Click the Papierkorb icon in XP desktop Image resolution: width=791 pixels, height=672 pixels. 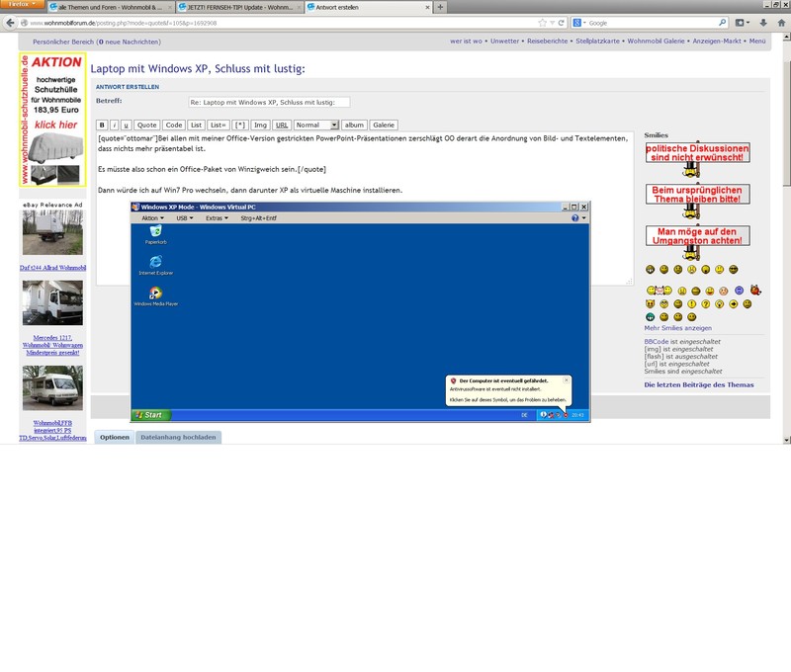[155, 232]
